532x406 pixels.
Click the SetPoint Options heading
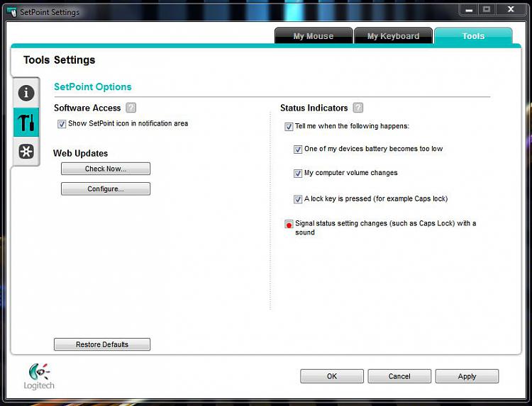point(93,86)
